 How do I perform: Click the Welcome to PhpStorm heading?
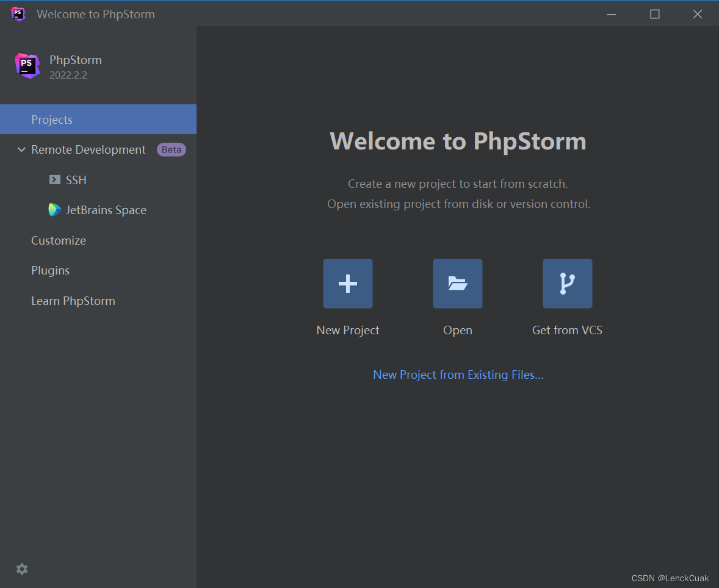458,141
